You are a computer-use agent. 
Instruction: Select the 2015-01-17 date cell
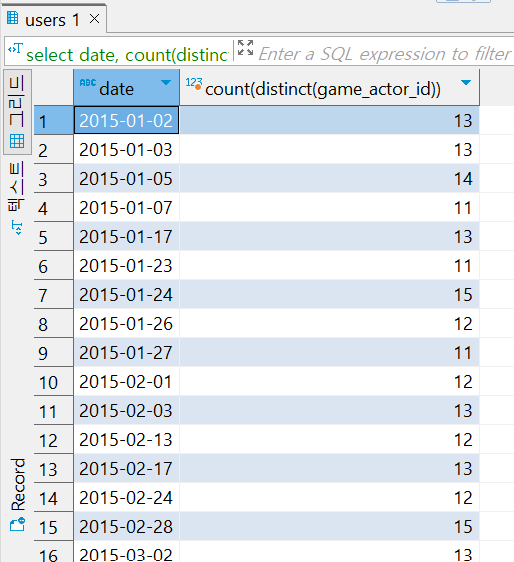pos(127,236)
